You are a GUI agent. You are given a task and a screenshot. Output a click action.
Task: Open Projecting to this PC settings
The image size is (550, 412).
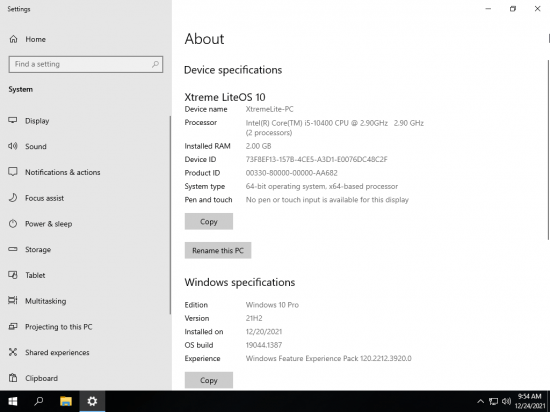point(85,327)
